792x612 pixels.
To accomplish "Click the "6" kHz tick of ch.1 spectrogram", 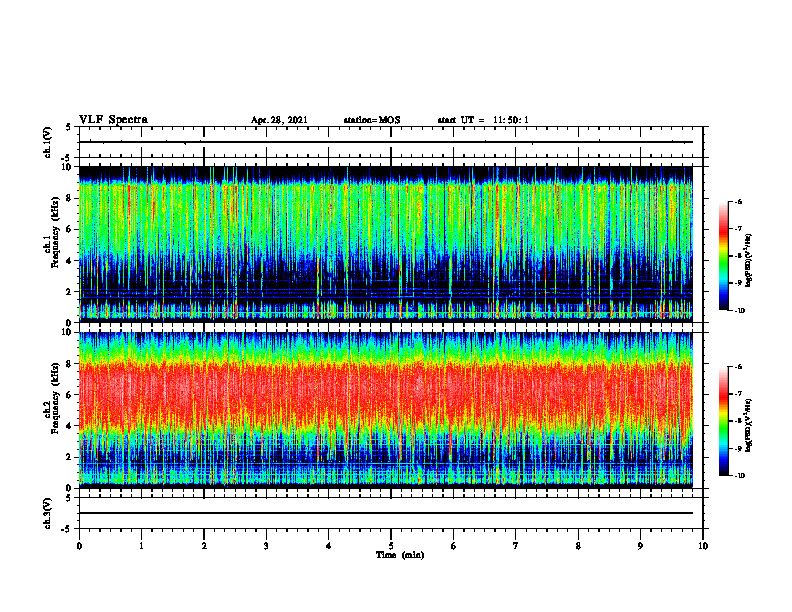I will tap(70, 229).
